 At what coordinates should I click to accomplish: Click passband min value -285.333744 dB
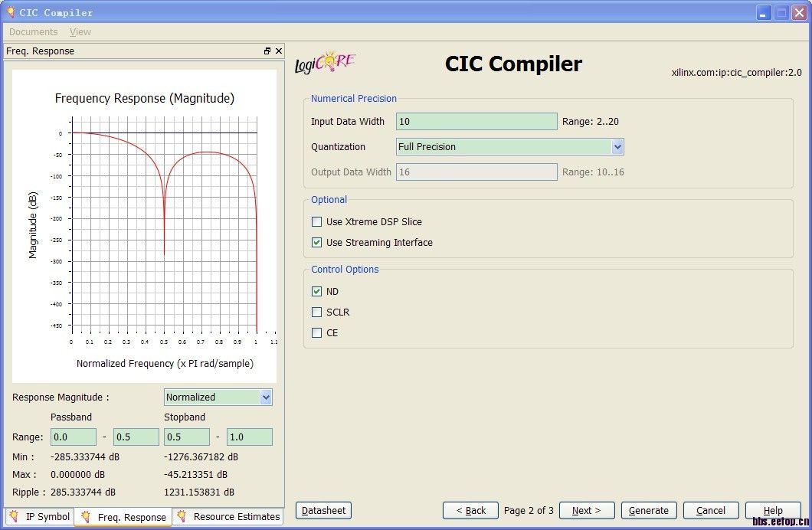pyautogui.click(x=85, y=456)
